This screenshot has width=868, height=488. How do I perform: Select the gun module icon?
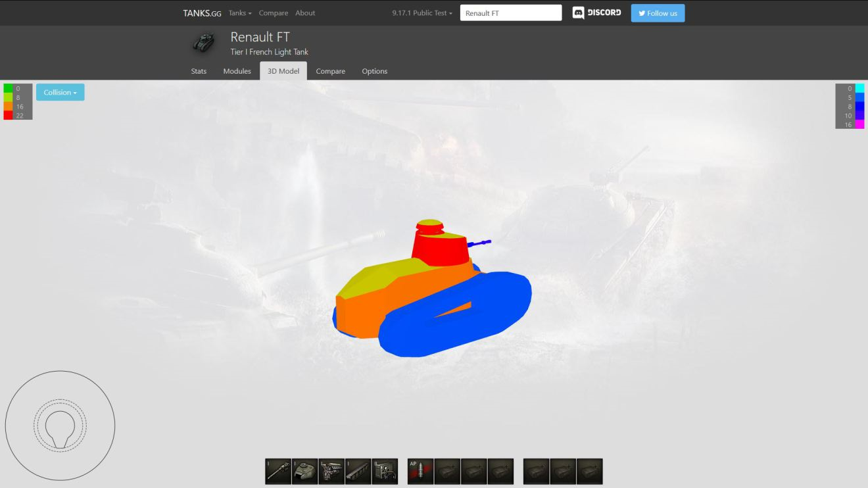(x=278, y=472)
